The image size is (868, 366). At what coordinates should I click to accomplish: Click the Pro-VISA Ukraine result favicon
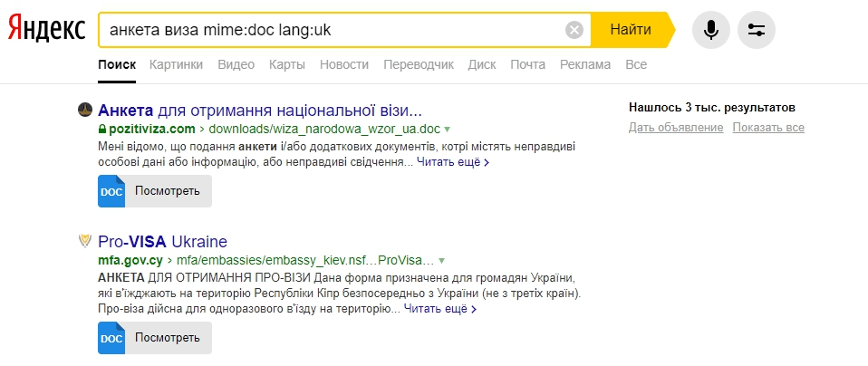coord(85,242)
